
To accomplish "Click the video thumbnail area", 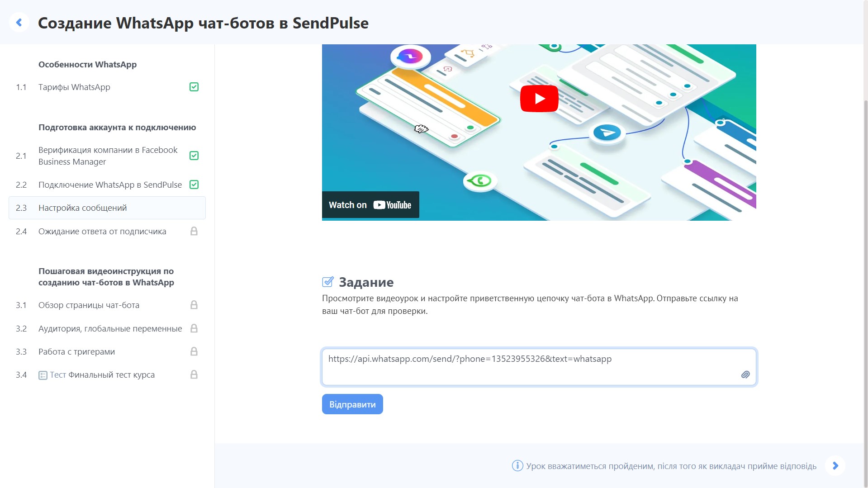I will pos(539,133).
